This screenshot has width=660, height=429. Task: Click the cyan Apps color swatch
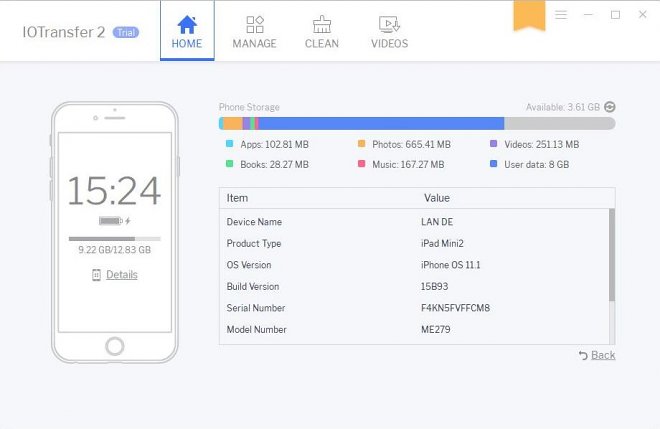point(229,144)
